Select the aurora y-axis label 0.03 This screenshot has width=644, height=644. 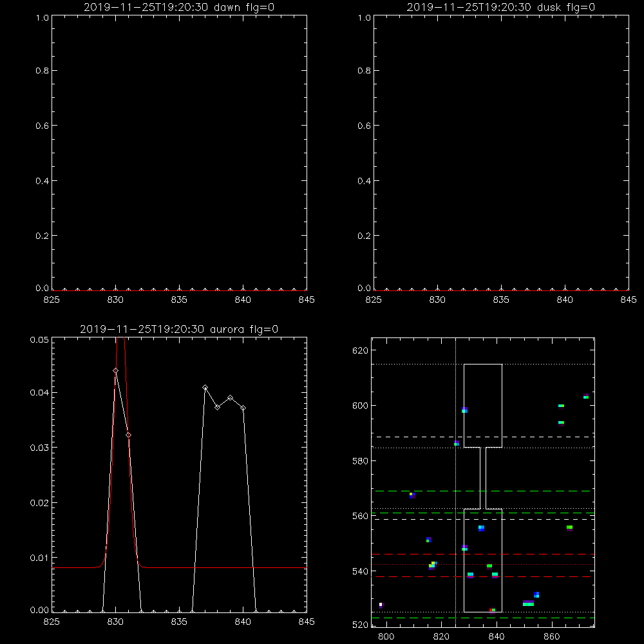(x=39, y=448)
